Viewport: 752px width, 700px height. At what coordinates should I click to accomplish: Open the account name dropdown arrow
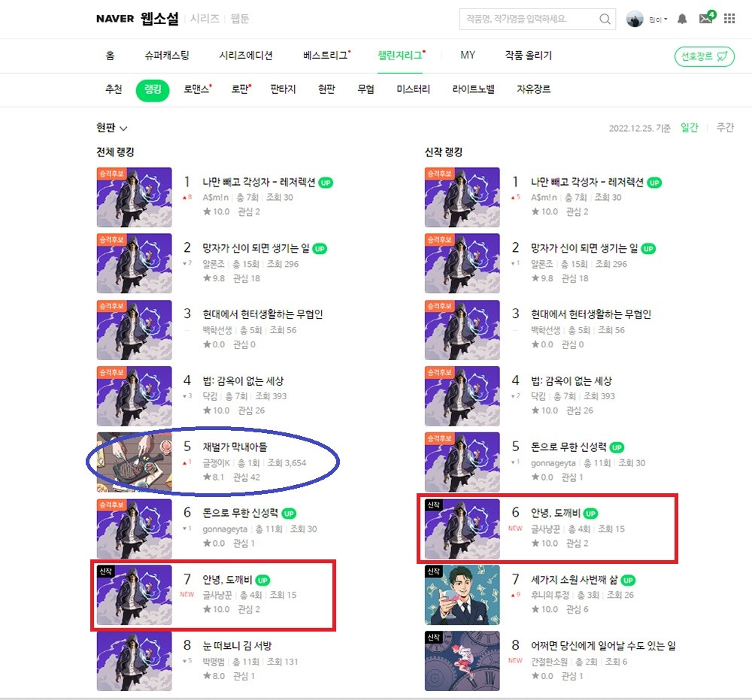coord(666,20)
